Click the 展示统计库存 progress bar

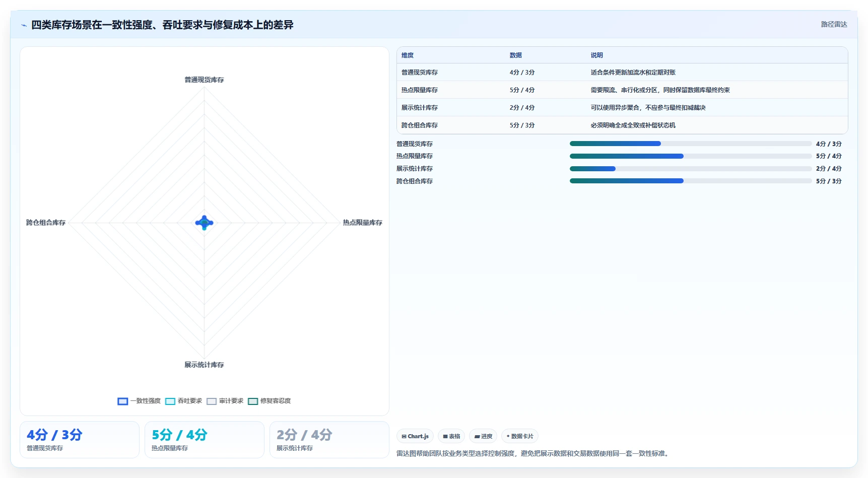point(691,169)
